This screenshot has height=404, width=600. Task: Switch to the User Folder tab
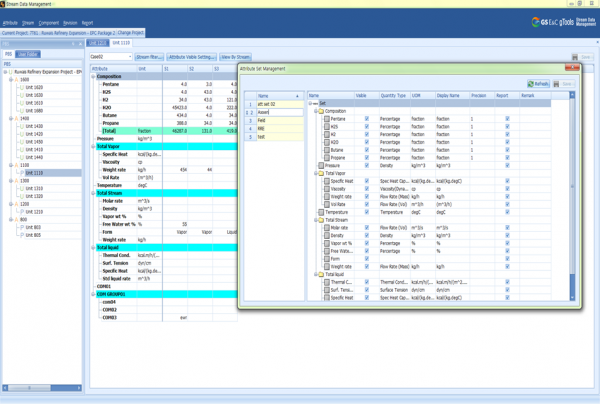29,54
